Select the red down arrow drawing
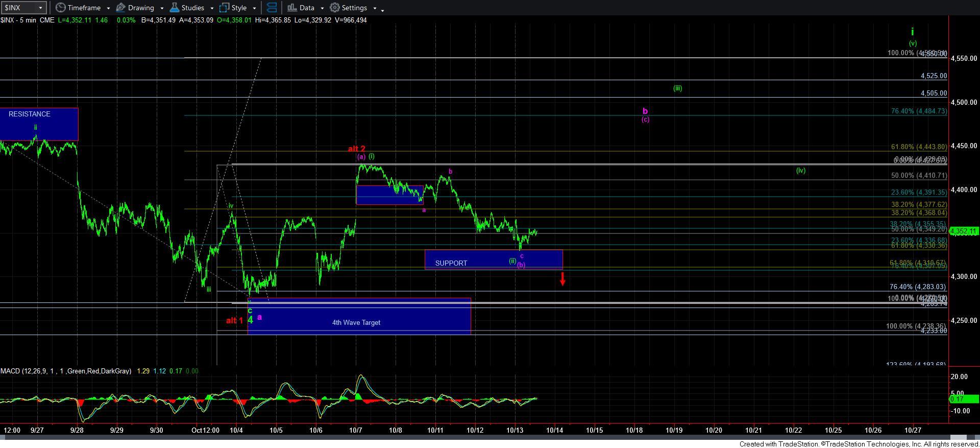The width and height of the screenshot is (980, 448). [562, 279]
